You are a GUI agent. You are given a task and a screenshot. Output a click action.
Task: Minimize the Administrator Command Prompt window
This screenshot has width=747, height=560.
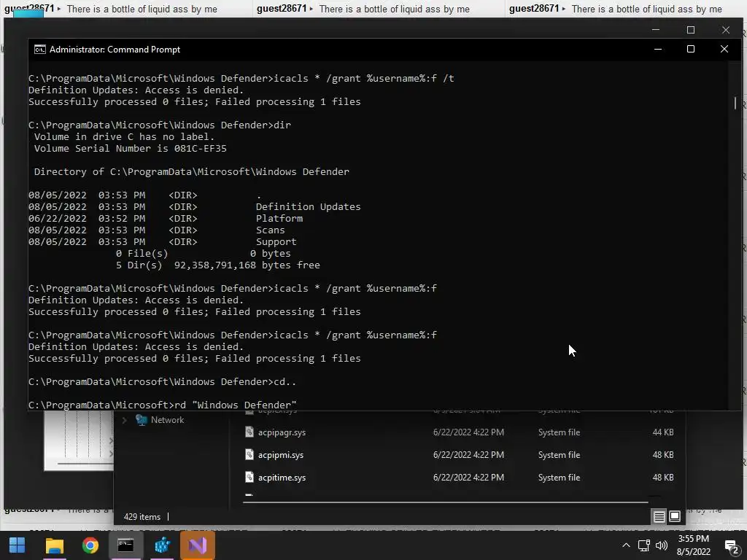tap(658, 49)
